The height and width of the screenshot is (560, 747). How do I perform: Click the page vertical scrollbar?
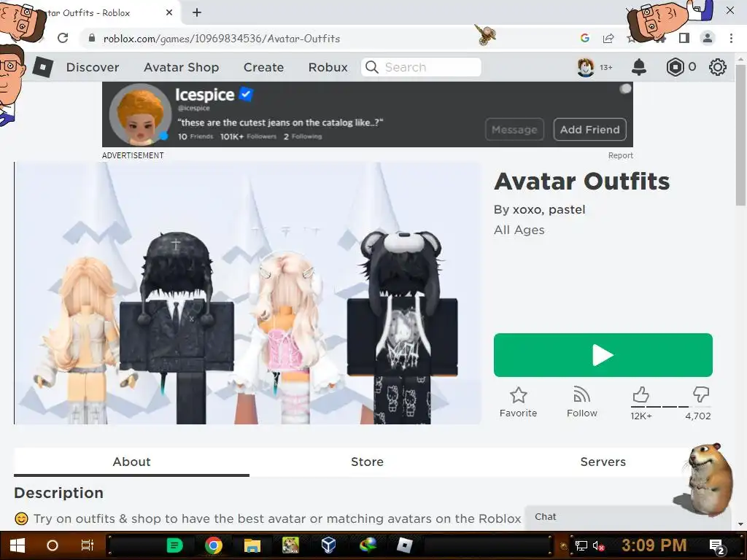(740, 135)
